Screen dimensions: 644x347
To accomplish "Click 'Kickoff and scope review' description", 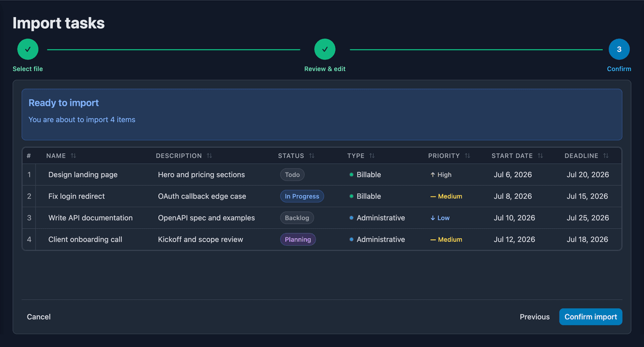I will (x=200, y=240).
